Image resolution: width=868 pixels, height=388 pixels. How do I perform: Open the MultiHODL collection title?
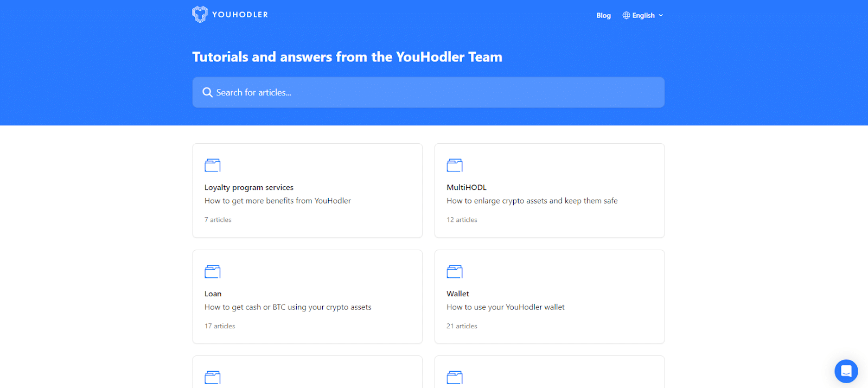coord(467,187)
